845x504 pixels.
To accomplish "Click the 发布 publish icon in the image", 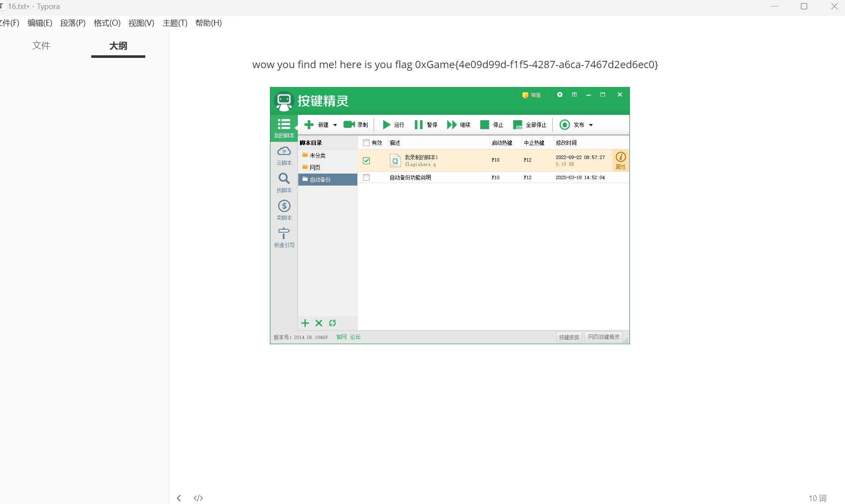I will click(565, 125).
